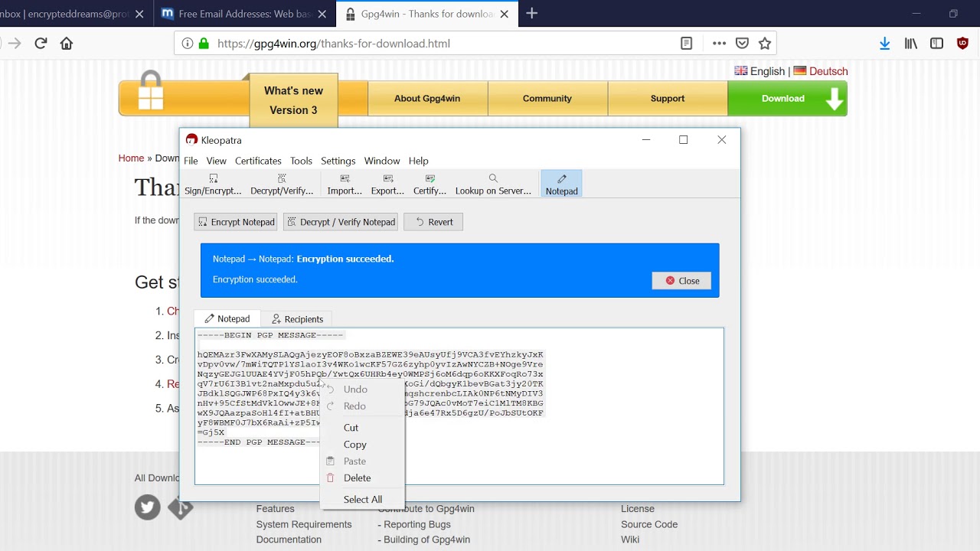
Task: Click Import toolbar icon in Kleopatra
Action: (x=345, y=184)
